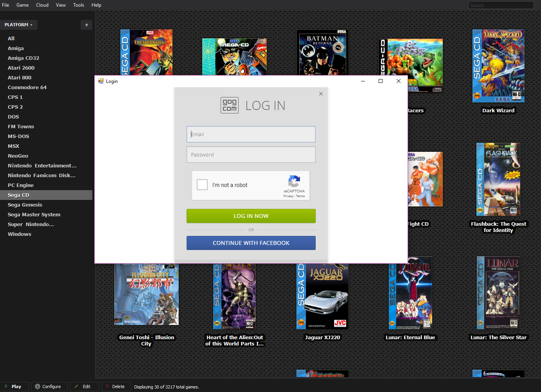This screenshot has width=541, height=392.
Task: Open Configure from the bottom bar
Action: [49, 387]
